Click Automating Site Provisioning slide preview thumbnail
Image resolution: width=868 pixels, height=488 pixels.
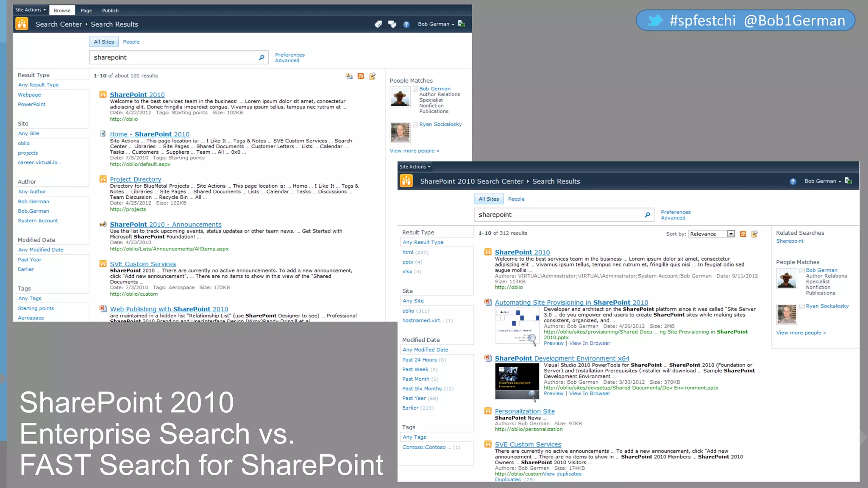coord(518,325)
